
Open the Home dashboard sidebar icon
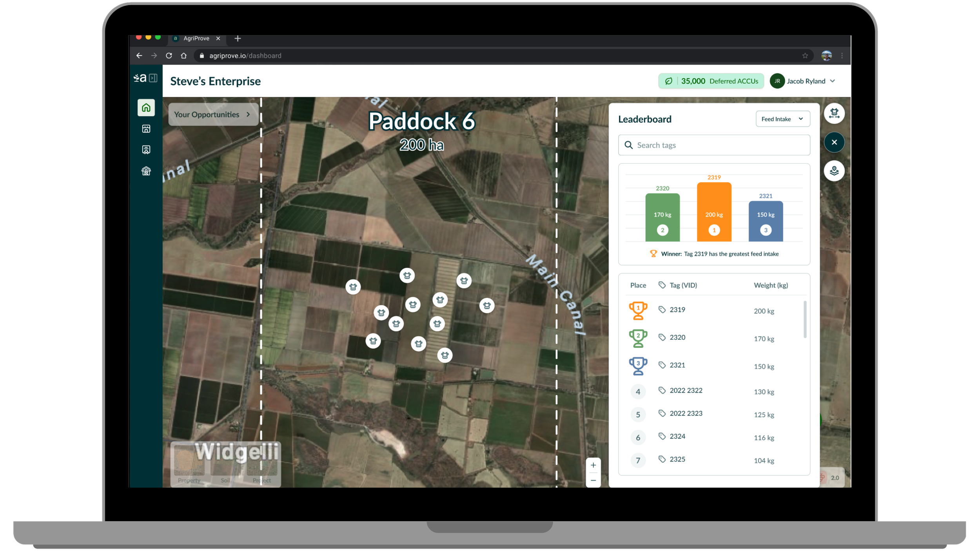[146, 107]
